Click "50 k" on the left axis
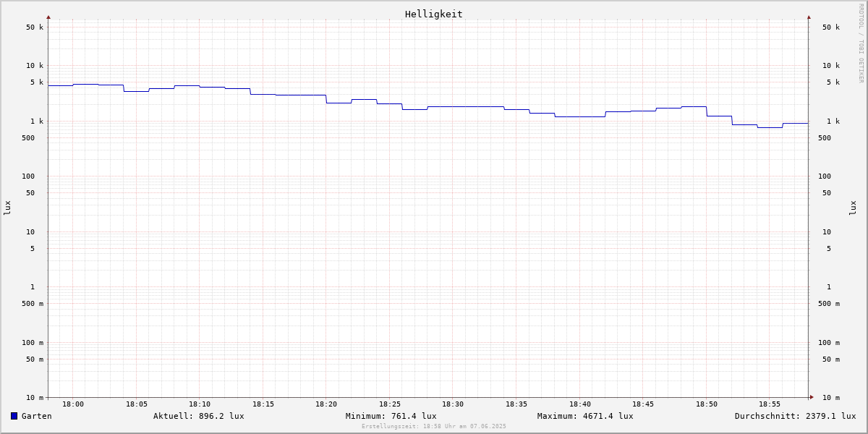This screenshot has width=868, height=434. pos(35,27)
